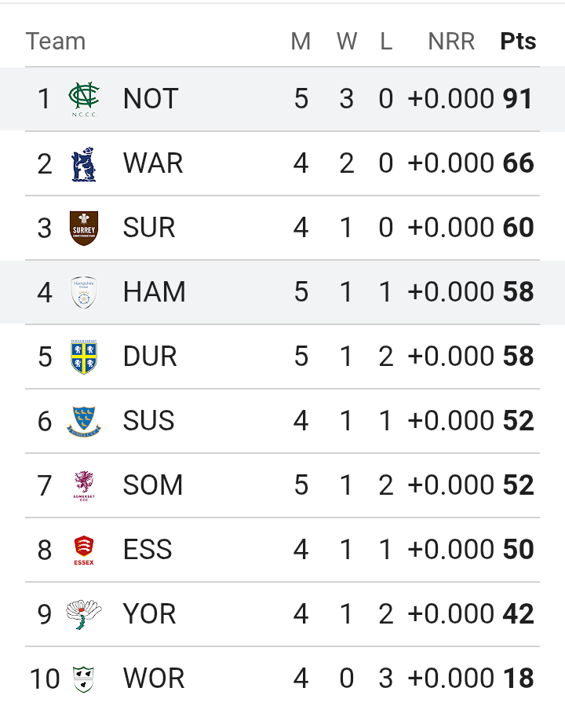Select the HAM team row name
Screen dimensions: 565x728
pyautogui.click(x=155, y=292)
